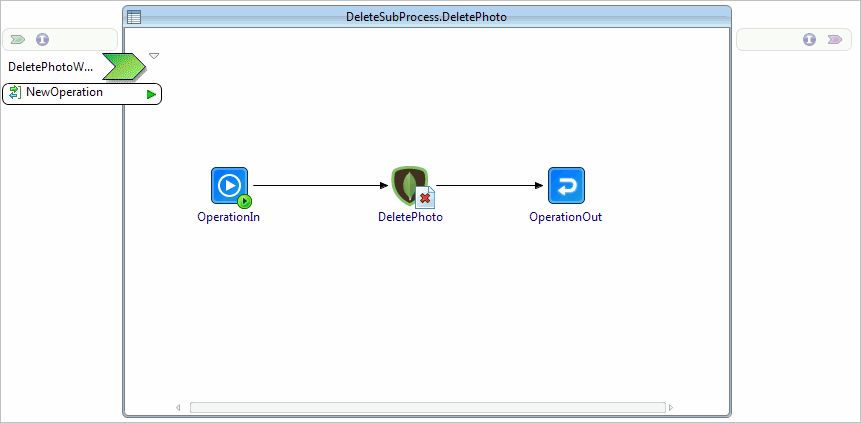This screenshot has height=423, width=861.
Task: Select the OperationOut reply activity icon
Action: click(566, 186)
